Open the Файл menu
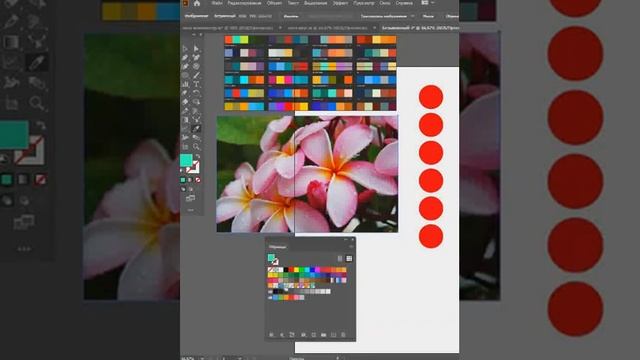 click(x=217, y=3)
